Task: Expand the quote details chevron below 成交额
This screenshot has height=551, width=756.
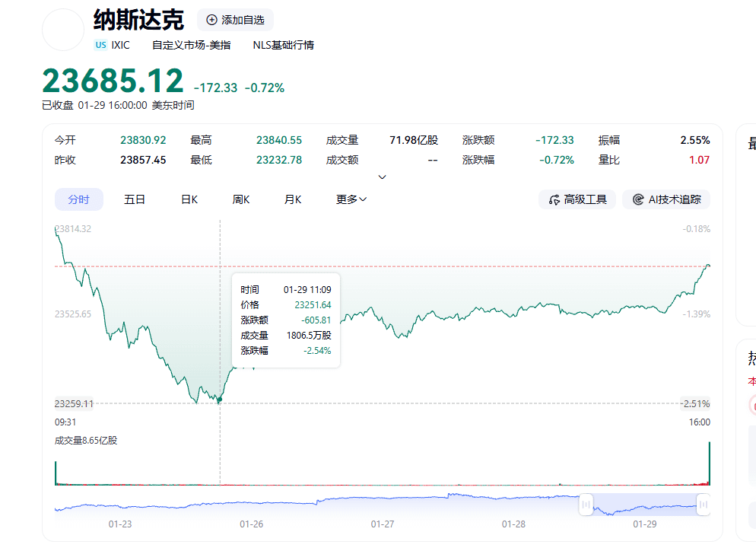Action: pos(382,176)
